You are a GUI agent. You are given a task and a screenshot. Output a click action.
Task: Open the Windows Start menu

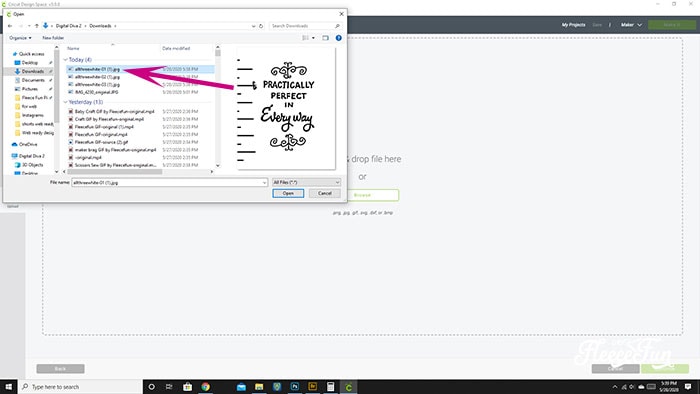pos(8,386)
